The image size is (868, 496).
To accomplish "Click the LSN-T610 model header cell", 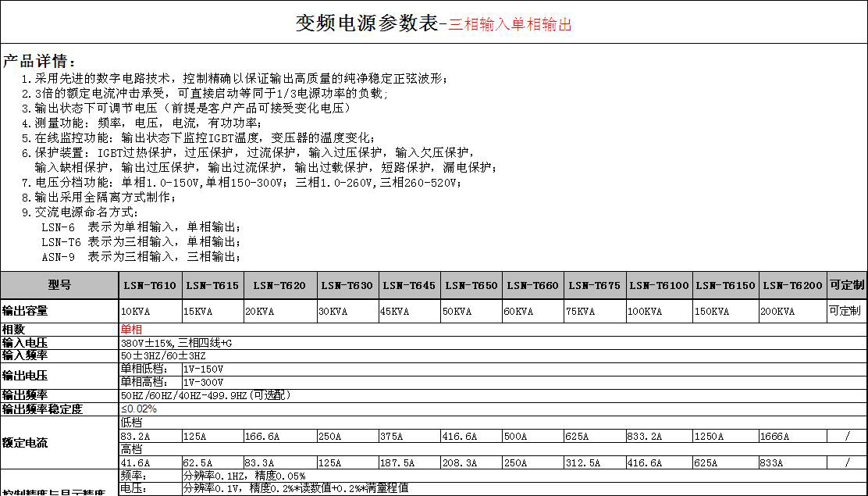I will [150, 286].
